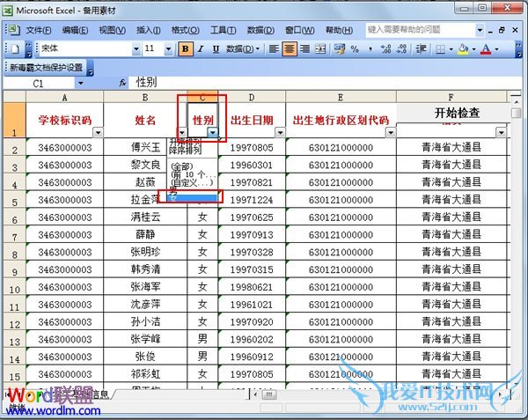Open the 文件(F) menu
The height and width of the screenshot is (420, 528).
pos(39,30)
